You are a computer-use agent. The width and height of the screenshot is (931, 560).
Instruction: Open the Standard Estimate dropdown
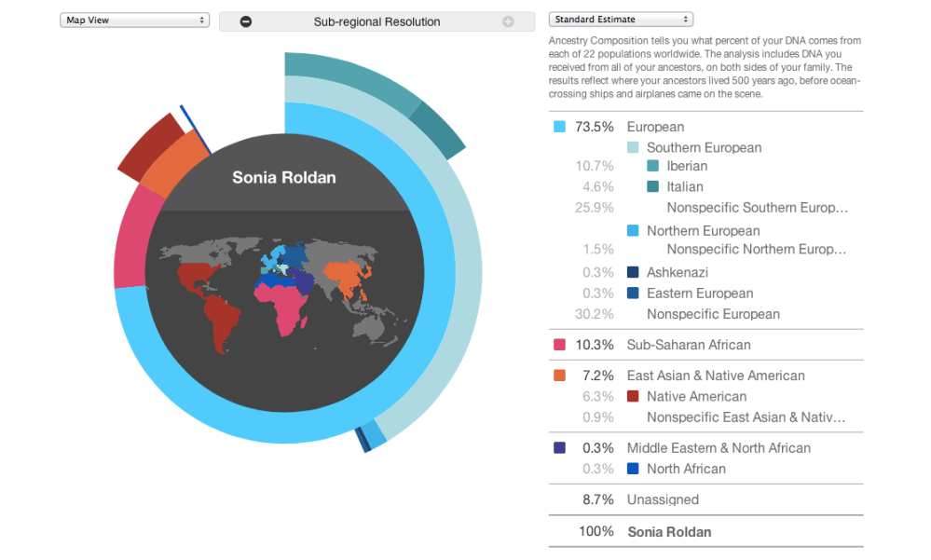(621, 20)
